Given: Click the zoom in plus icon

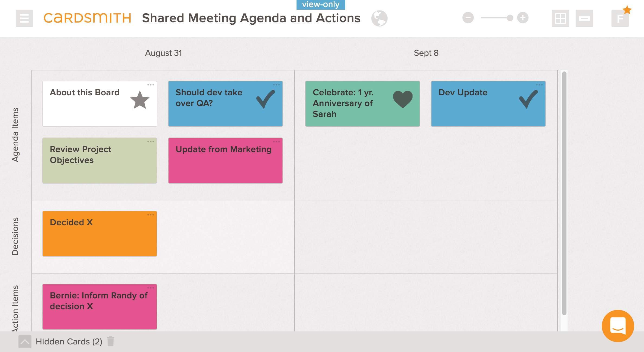Looking at the screenshot, I should pos(523,18).
